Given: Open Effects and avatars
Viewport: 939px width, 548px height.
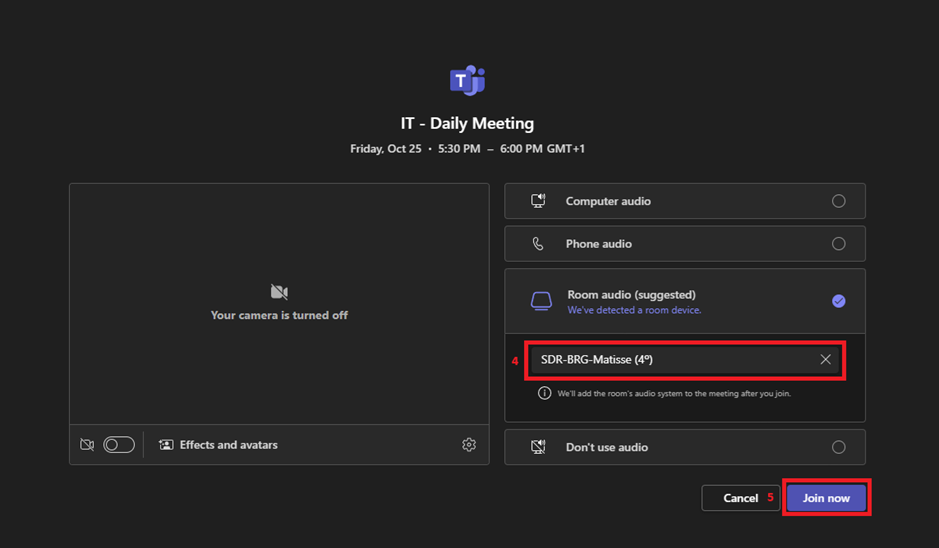Looking at the screenshot, I should point(218,445).
